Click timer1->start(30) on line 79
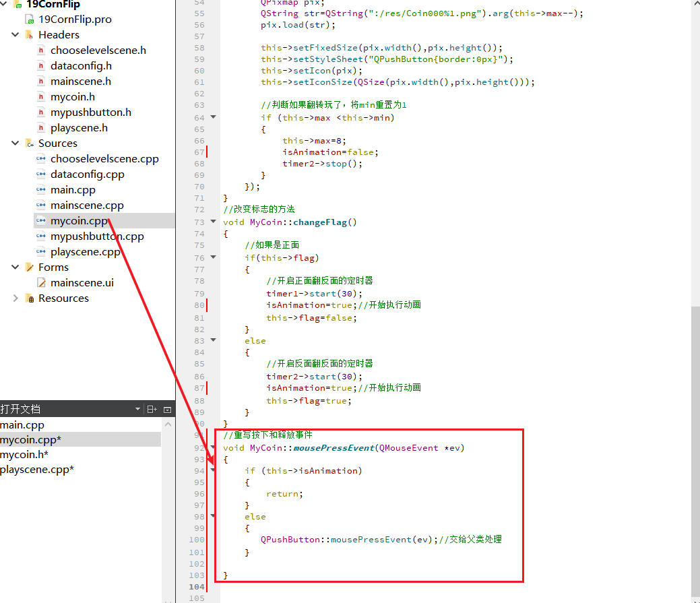Viewport: 700px width, 603px height. pyautogui.click(x=314, y=294)
